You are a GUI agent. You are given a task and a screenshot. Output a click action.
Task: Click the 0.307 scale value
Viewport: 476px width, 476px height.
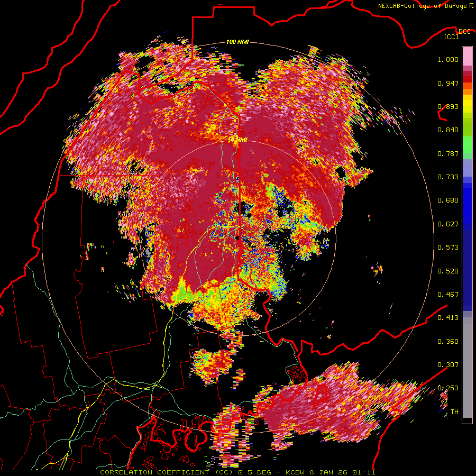click(x=448, y=365)
